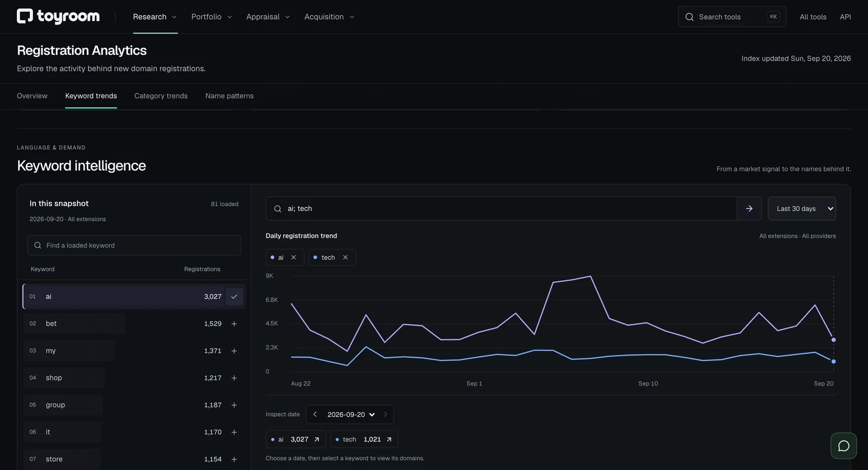Open the Last 30 days range dropdown
This screenshot has width=868, height=470.
pyautogui.click(x=802, y=209)
